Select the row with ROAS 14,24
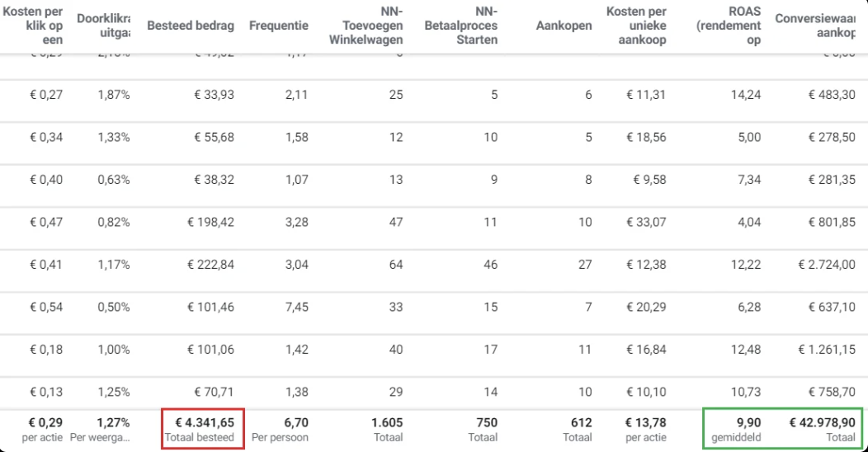The width and height of the screenshot is (868, 452). point(434,95)
